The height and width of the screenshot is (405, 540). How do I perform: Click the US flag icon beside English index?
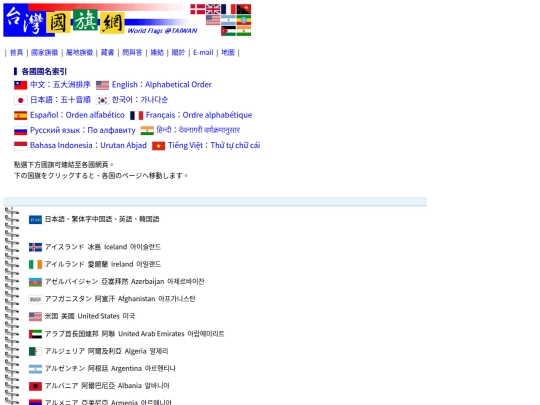coord(102,85)
